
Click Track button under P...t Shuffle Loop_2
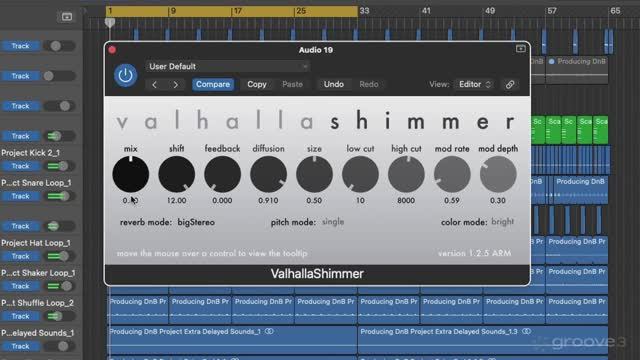point(20,316)
